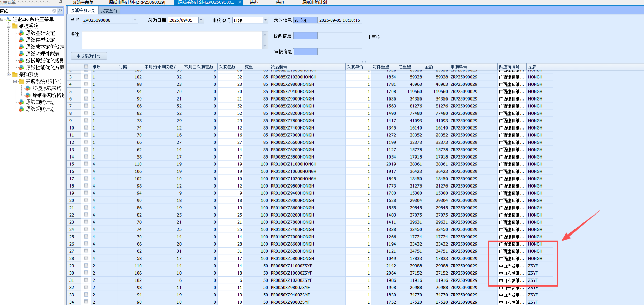Open the 采购日期 date picker dropdown

click(x=201, y=20)
